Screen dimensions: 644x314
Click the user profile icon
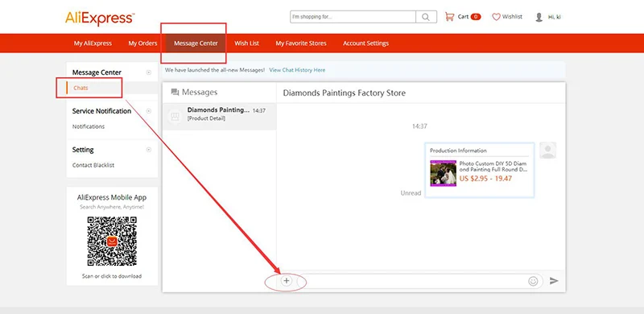point(539,17)
